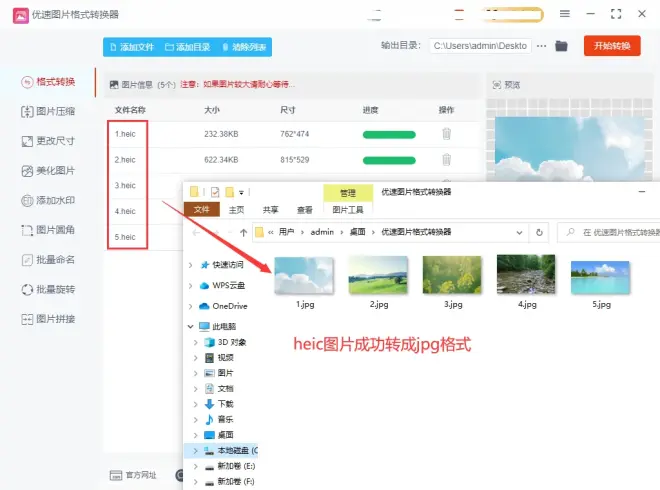Click the preview image of the sky
This screenshot has width=660, height=490.
coord(570,149)
